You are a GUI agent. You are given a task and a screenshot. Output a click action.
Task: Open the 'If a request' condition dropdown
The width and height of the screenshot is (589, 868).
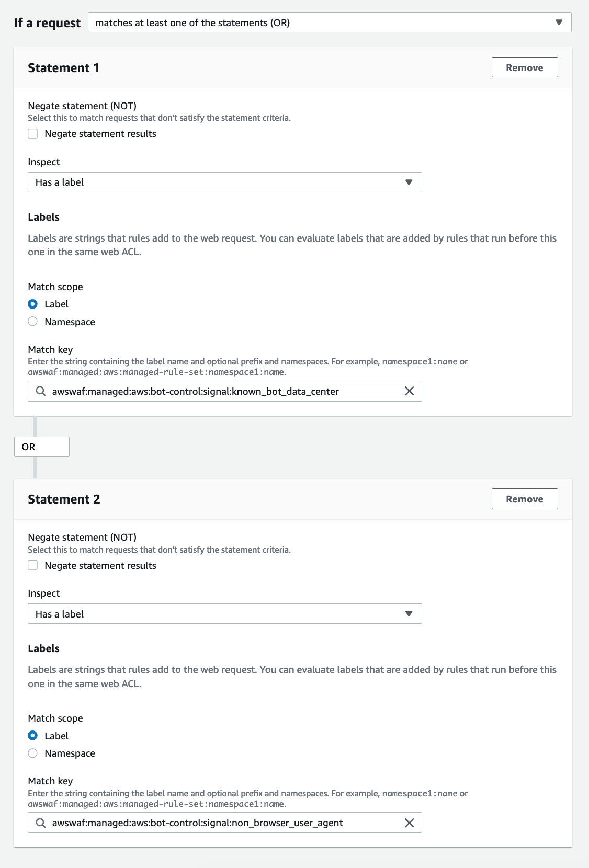click(329, 22)
